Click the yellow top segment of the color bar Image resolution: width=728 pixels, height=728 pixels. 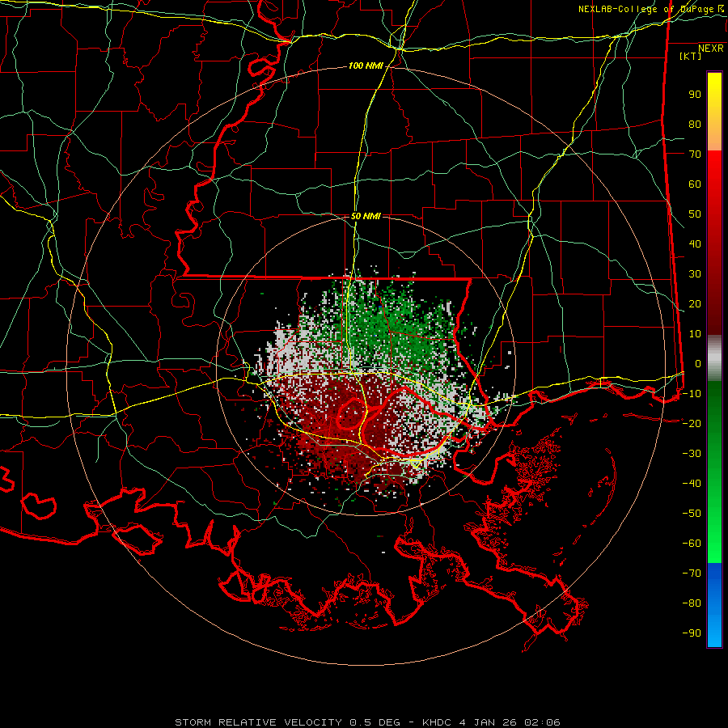coord(714,112)
